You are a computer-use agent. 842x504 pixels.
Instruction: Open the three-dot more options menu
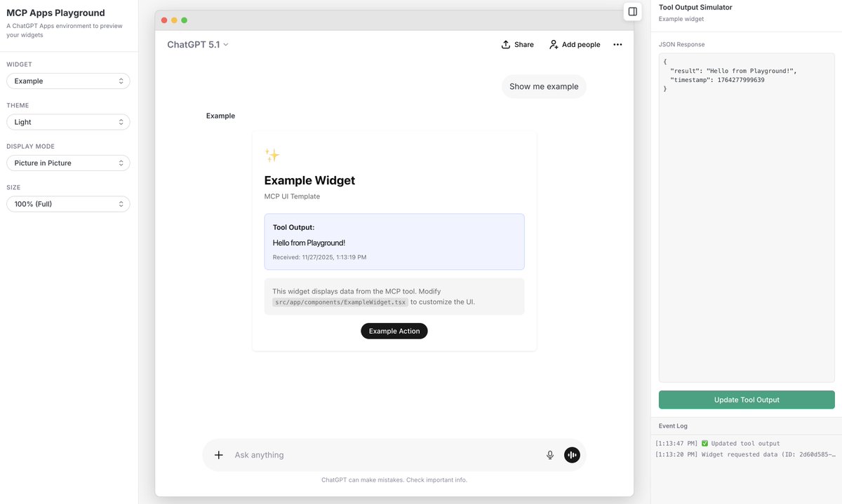coord(617,44)
